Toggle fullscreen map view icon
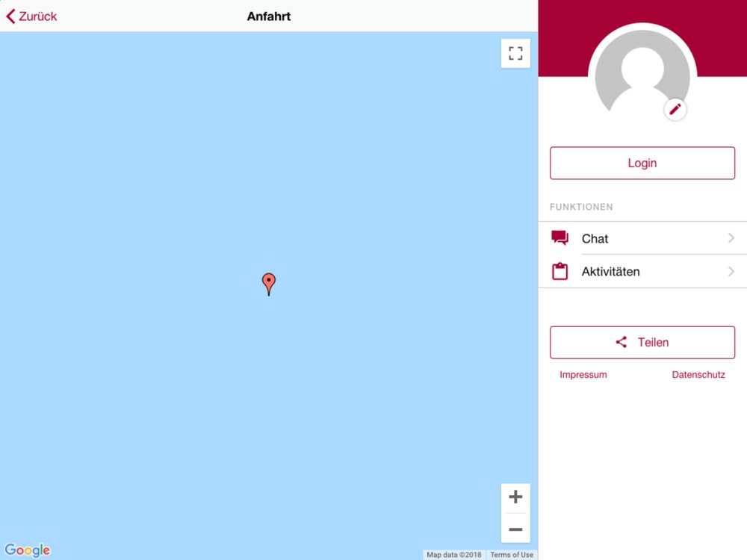The height and width of the screenshot is (560, 747). [x=515, y=53]
